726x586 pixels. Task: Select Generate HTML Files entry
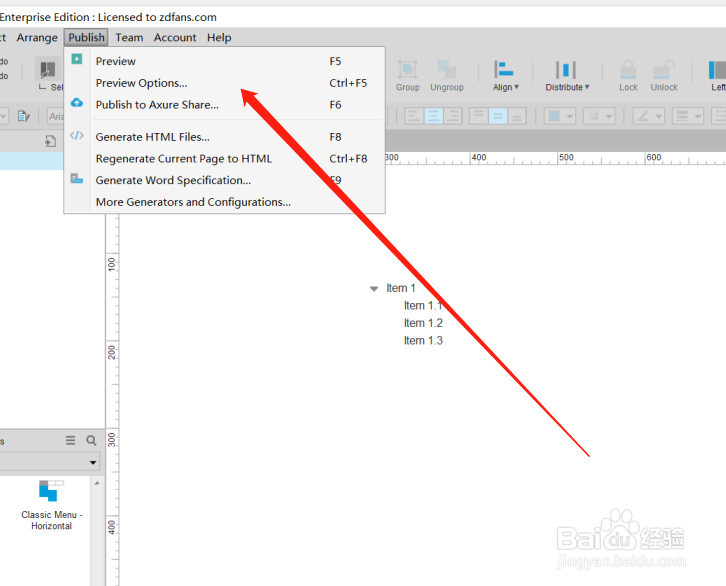224,137
